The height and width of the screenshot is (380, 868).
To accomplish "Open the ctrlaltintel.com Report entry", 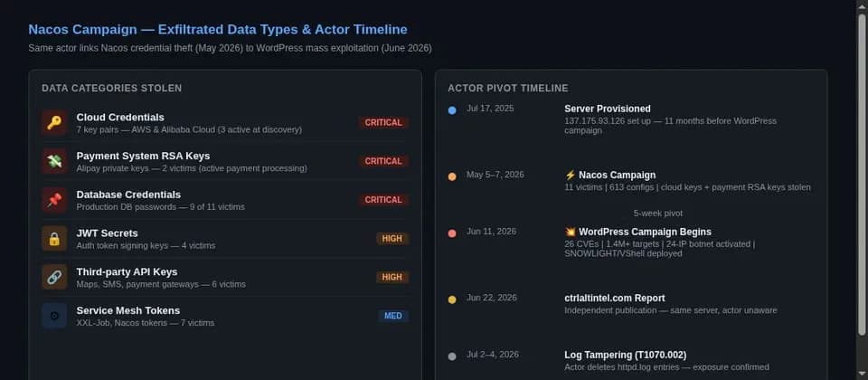I will tap(615, 298).
